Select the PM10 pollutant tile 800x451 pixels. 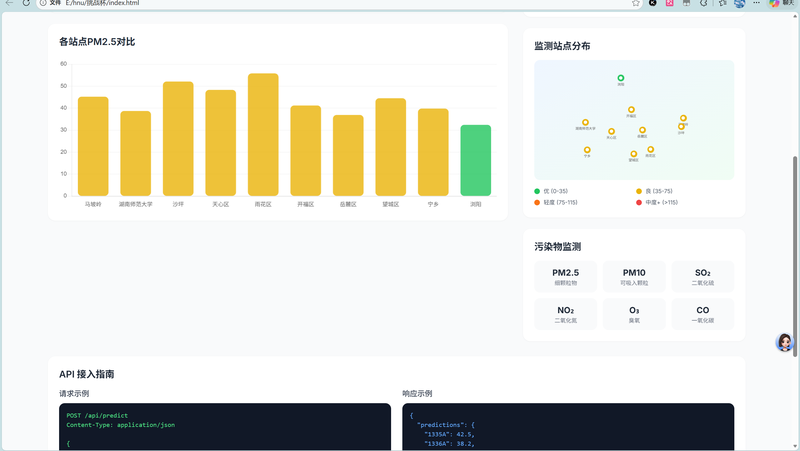(x=634, y=277)
